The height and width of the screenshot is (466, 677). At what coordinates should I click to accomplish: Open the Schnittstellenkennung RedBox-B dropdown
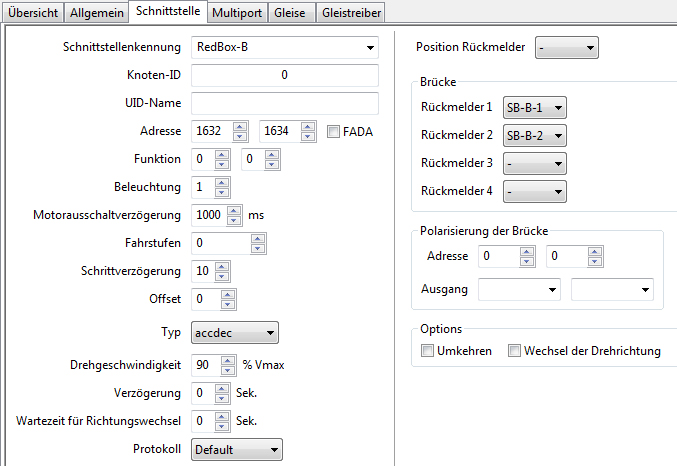pos(370,47)
